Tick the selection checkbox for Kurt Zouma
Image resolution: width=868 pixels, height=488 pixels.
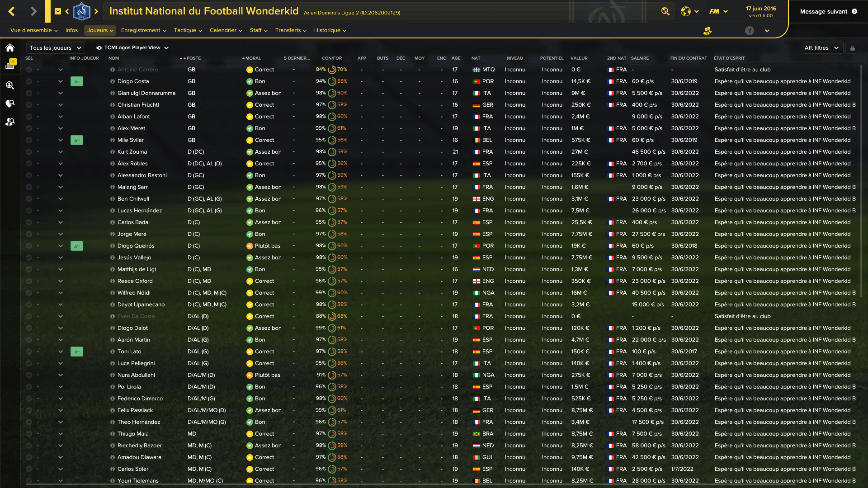coord(29,152)
